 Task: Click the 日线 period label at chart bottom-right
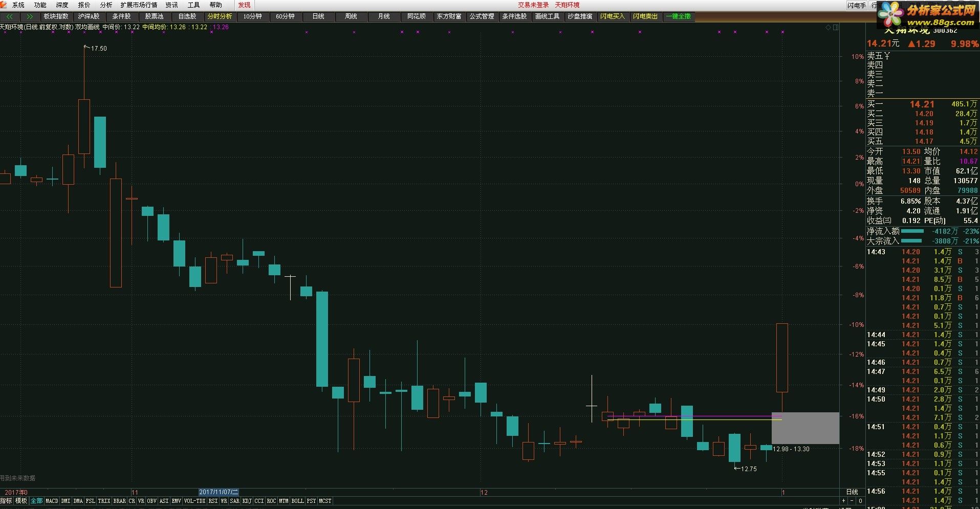coord(852,492)
